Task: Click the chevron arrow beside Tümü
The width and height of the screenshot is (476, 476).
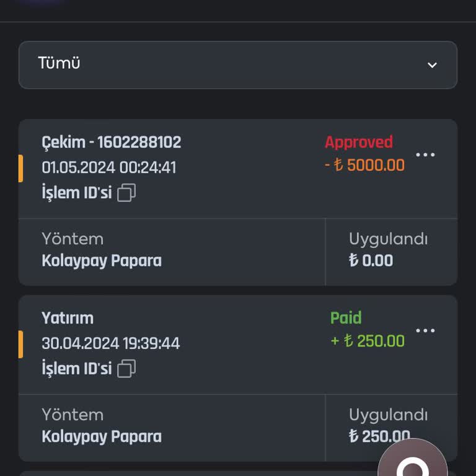Action: point(433,65)
